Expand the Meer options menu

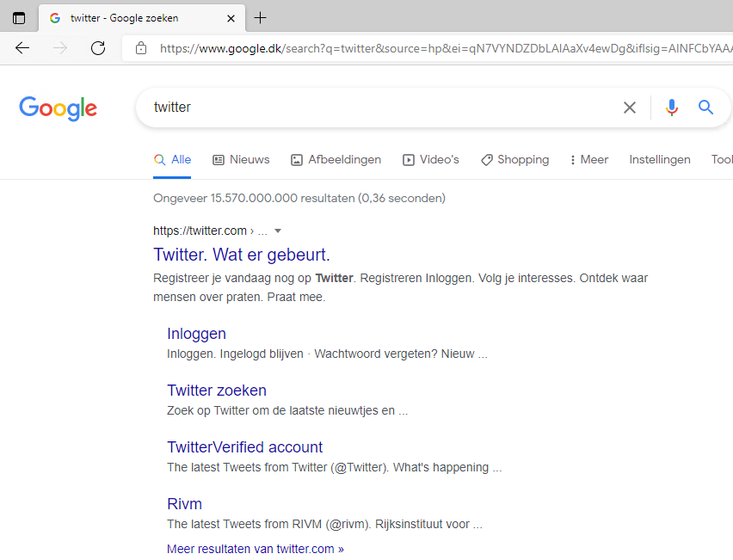coord(589,160)
